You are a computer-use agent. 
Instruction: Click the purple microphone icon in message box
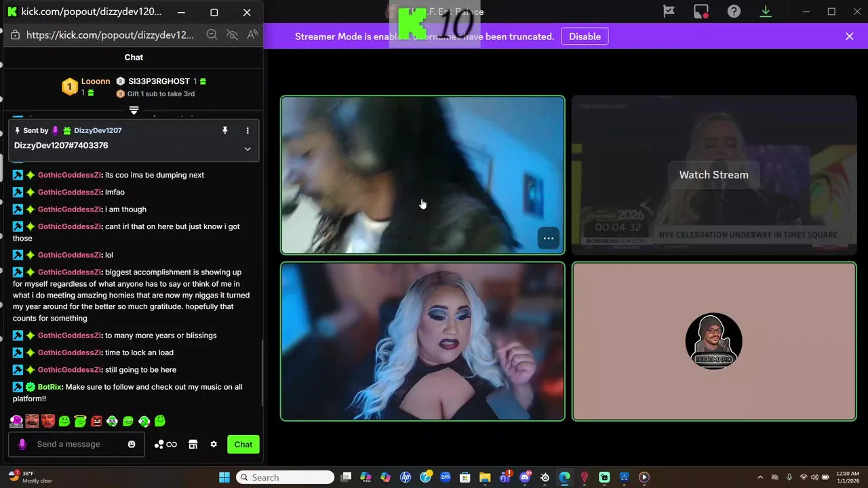pos(22,444)
